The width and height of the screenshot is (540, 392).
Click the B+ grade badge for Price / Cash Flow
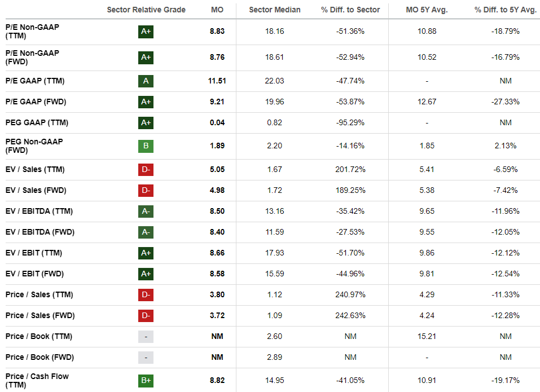[x=146, y=381]
